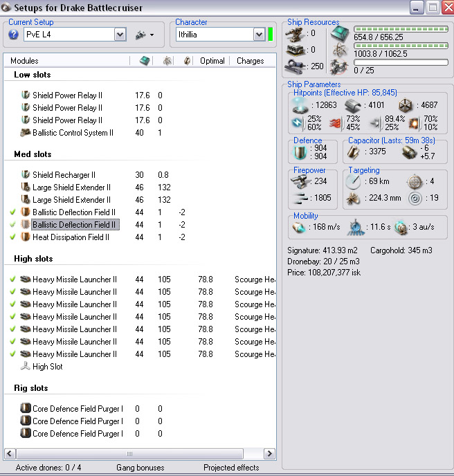The height and width of the screenshot is (476, 454).
Task: Click the turret hardpoints icon in Ship Resources
Action: click(x=296, y=34)
